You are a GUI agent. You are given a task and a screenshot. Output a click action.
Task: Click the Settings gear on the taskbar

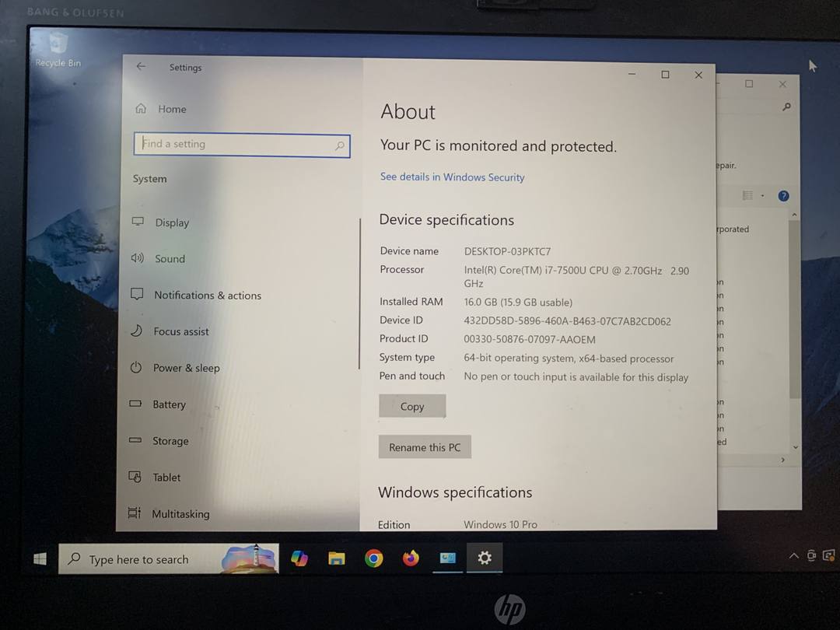[485, 558]
